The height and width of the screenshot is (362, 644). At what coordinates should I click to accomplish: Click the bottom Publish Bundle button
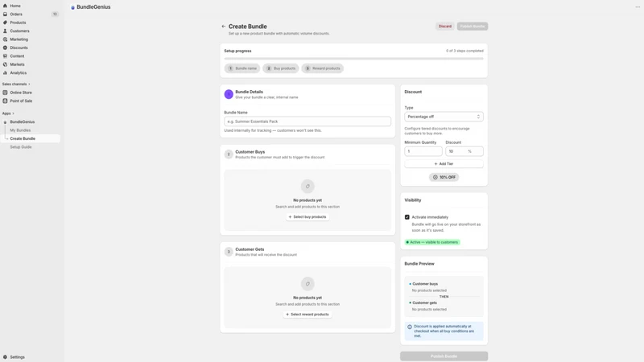(x=444, y=356)
